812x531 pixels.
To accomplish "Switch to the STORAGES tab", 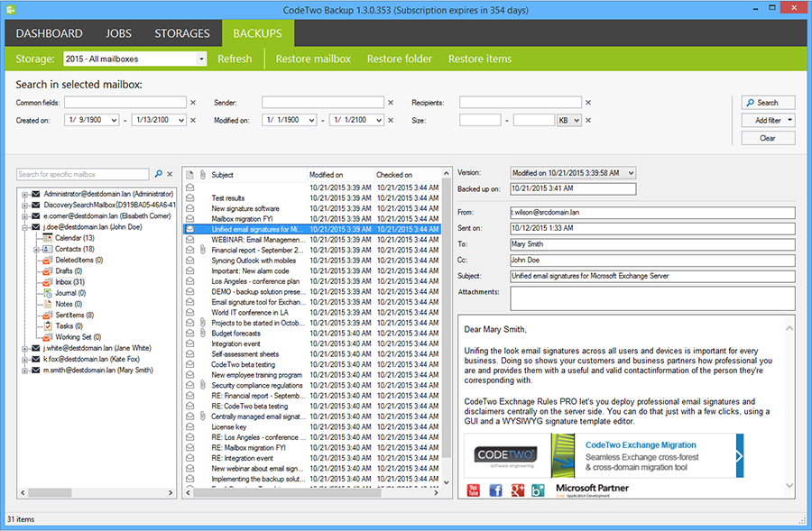I will point(182,33).
